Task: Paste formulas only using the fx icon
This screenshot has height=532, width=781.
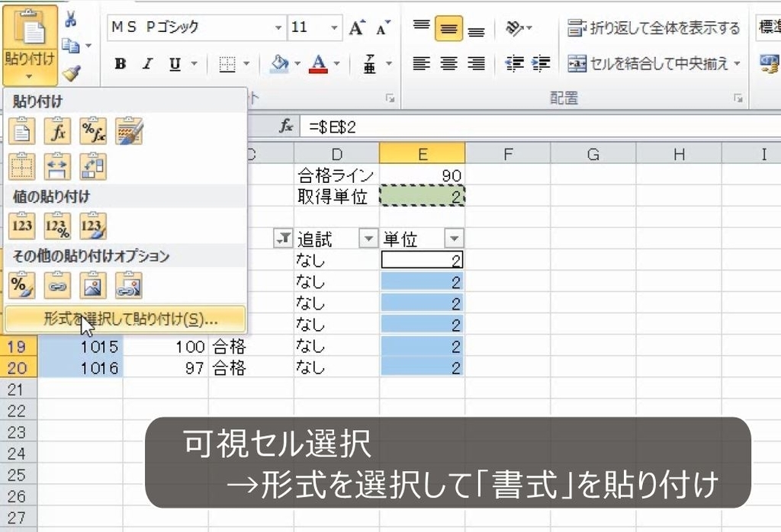Action: [x=57, y=130]
